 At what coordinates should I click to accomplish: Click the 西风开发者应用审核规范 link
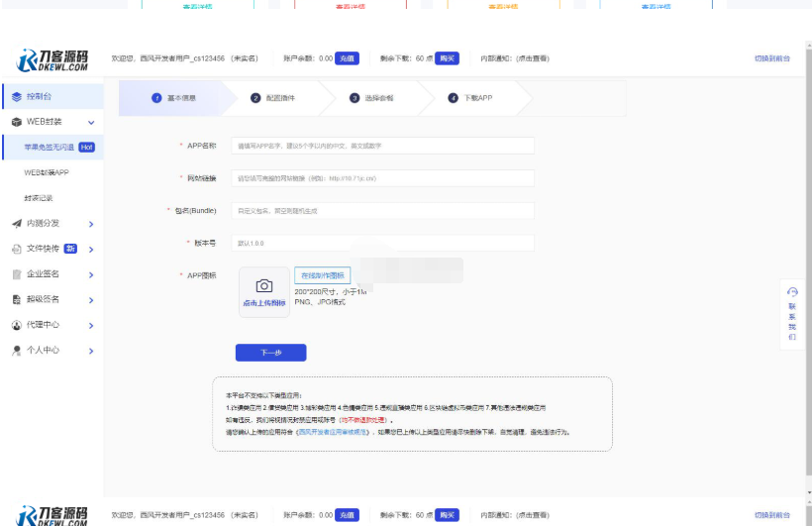tap(333, 432)
